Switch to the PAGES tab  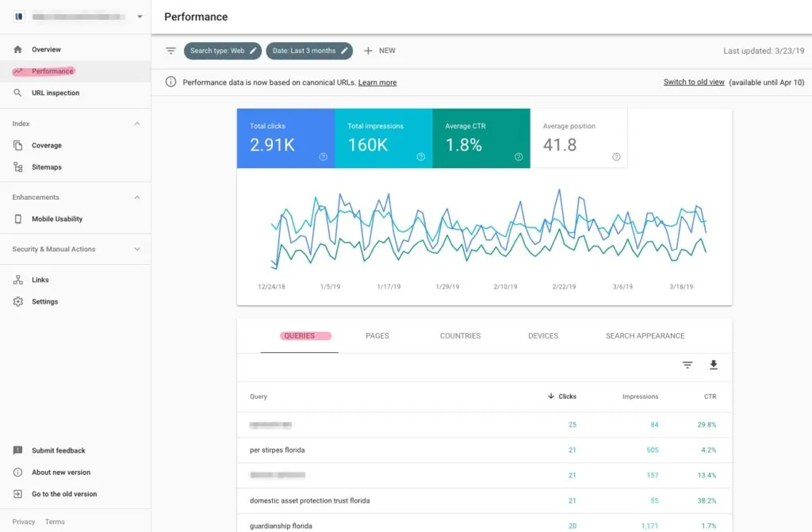point(377,335)
